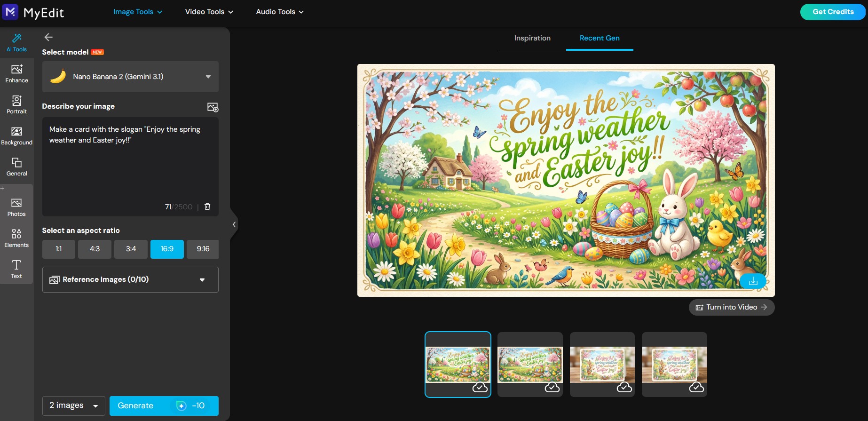The image size is (868, 421).
Task: Open the Nano Banana 2 model dropdown
Action: coord(130,77)
